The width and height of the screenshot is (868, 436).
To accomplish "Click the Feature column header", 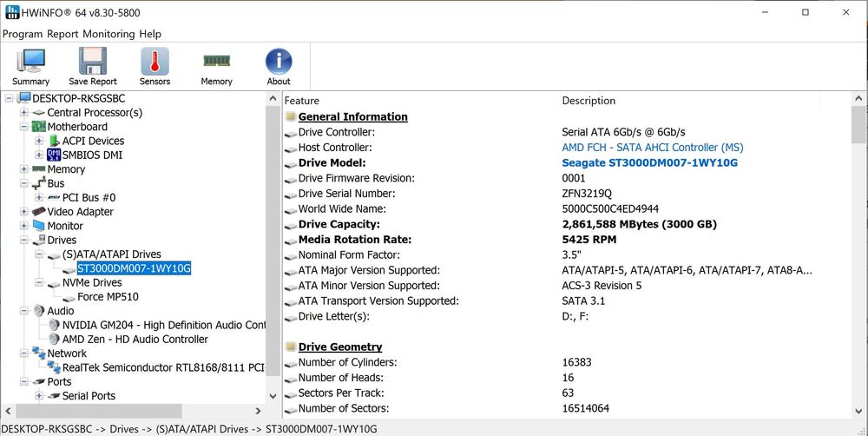I will tap(302, 101).
